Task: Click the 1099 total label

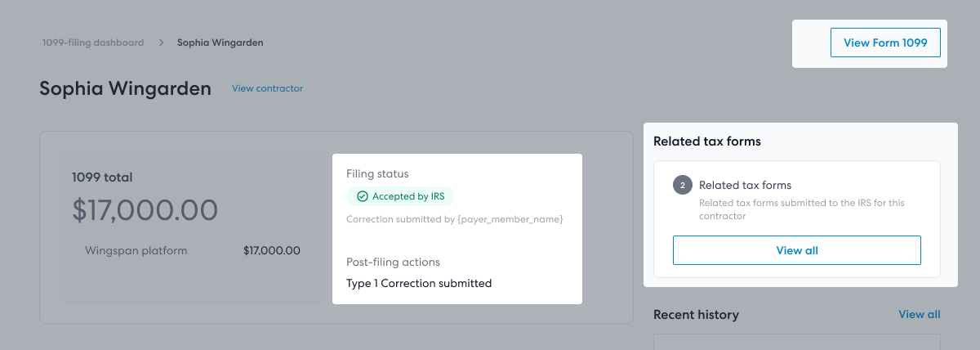Action: point(102,177)
